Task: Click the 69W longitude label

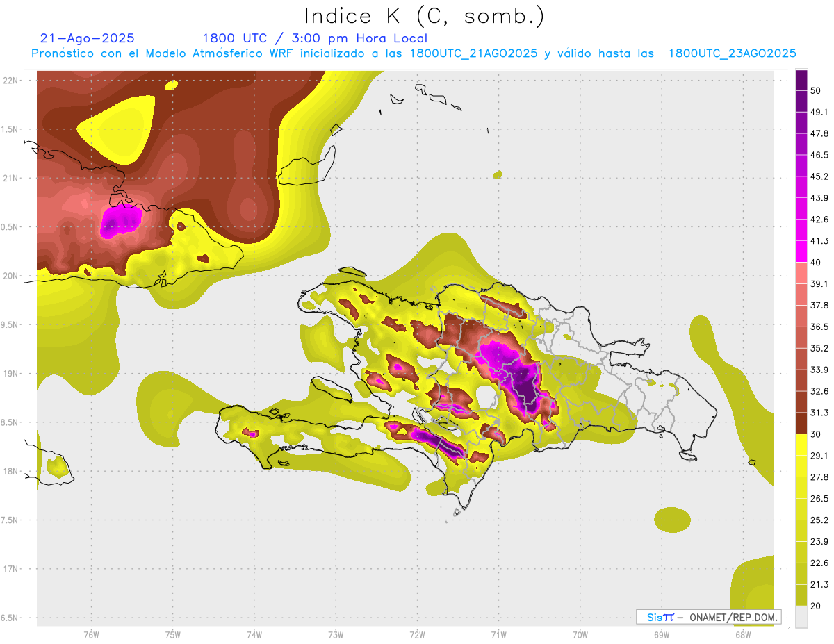Action: 662,634
